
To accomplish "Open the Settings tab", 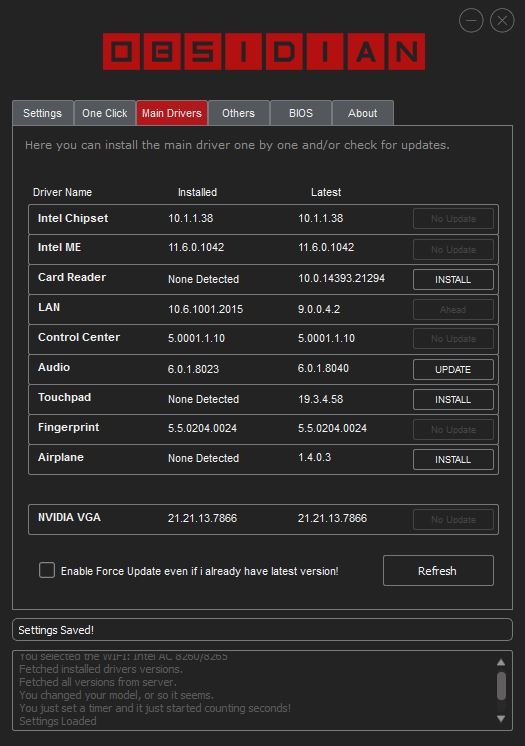I will [42, 113].
